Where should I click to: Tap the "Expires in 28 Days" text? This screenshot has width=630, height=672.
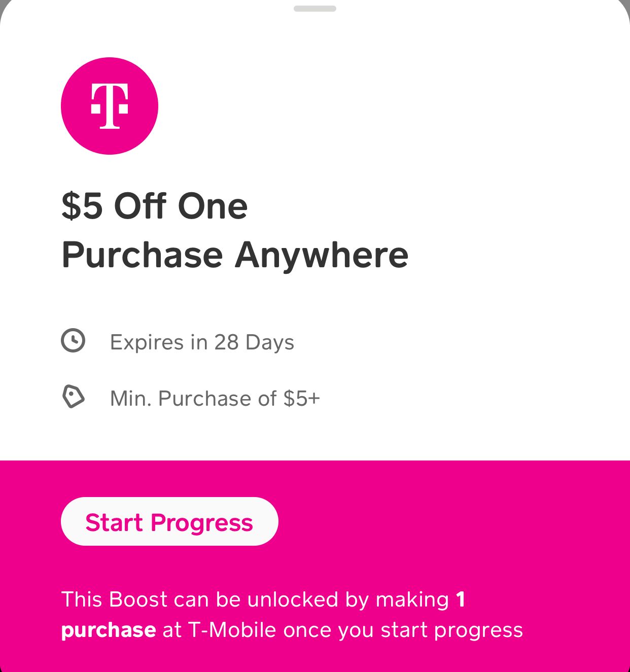pos(202,342)
